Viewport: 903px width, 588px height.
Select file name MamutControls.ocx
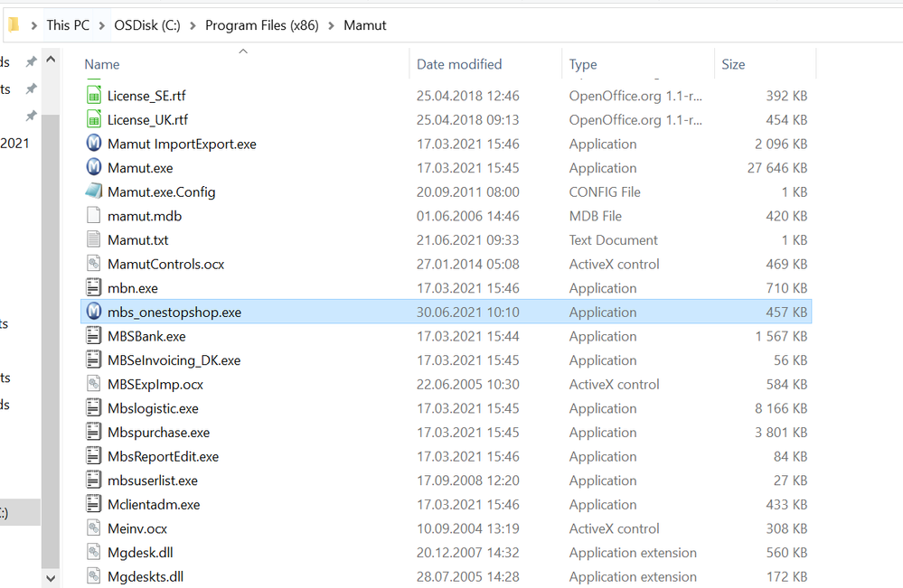pyautogui.click(x=165, y=264)
